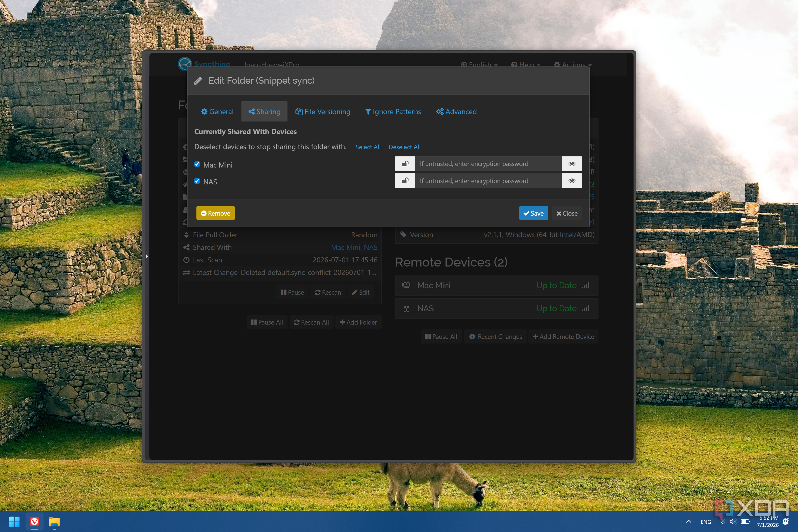Open the General tab

pos(217,112)
